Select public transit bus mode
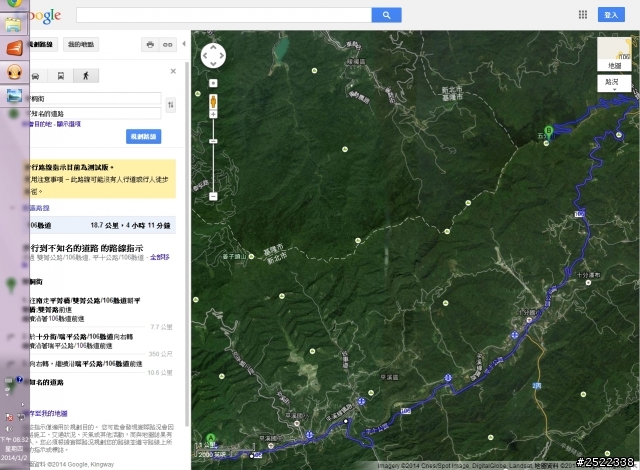Image resolution: width=640 pixels, height=470 pixels. [61, 76]
